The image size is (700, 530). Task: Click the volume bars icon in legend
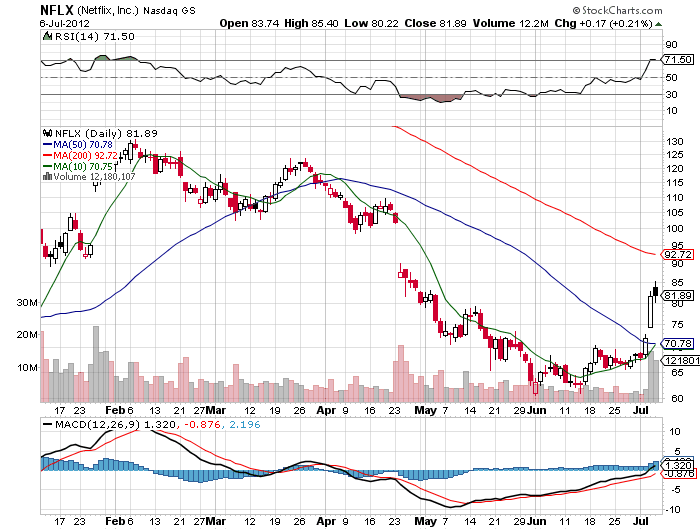47,176
